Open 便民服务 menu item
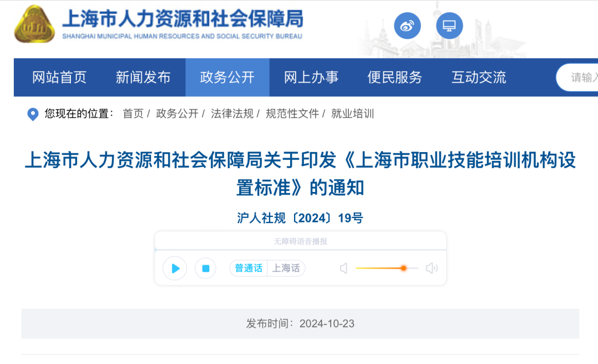The height and width of the screenshot is (364, 598). click(395, 77)
